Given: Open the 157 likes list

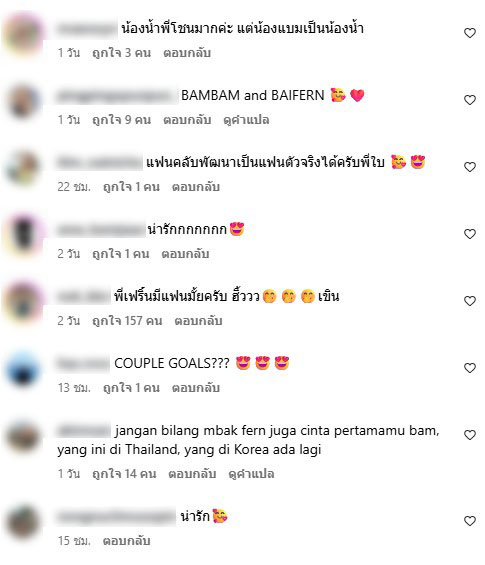Looking at the screenshot, I should [127, 321].
